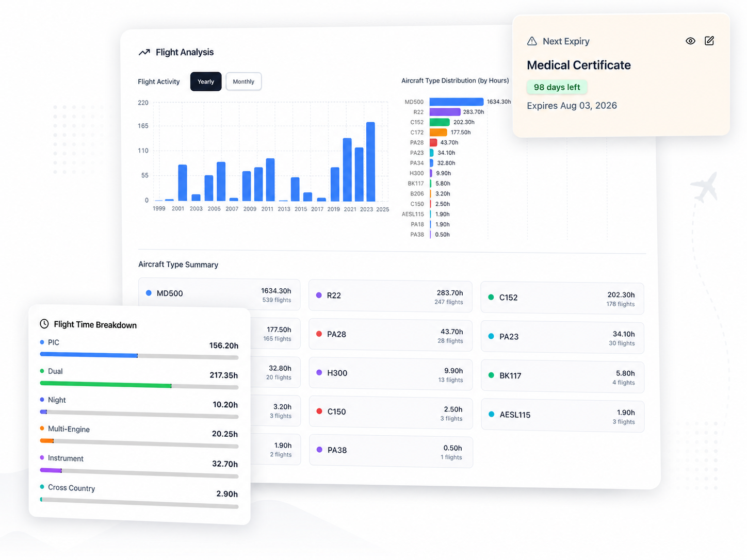Click the trending arrow icon beside Flight Analysis
Viewport: 747px width, 560px height.
tap(144, 52)
